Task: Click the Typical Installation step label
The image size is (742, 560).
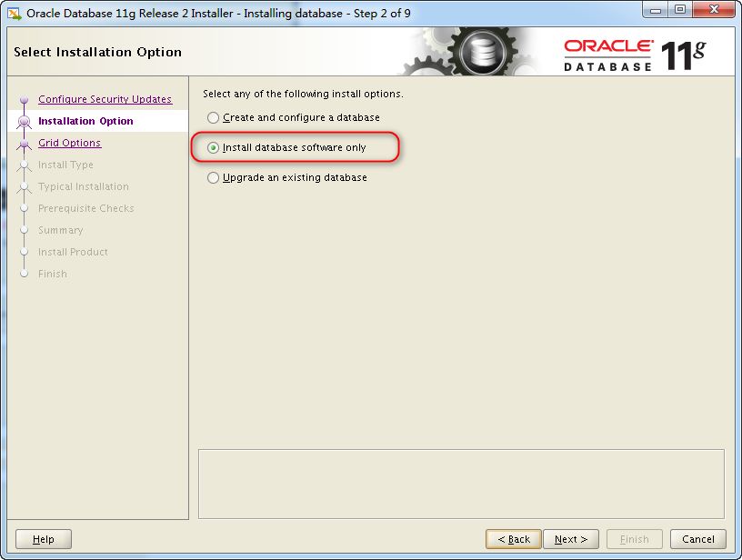Action: pyautogui.click(x=84, y=186)
